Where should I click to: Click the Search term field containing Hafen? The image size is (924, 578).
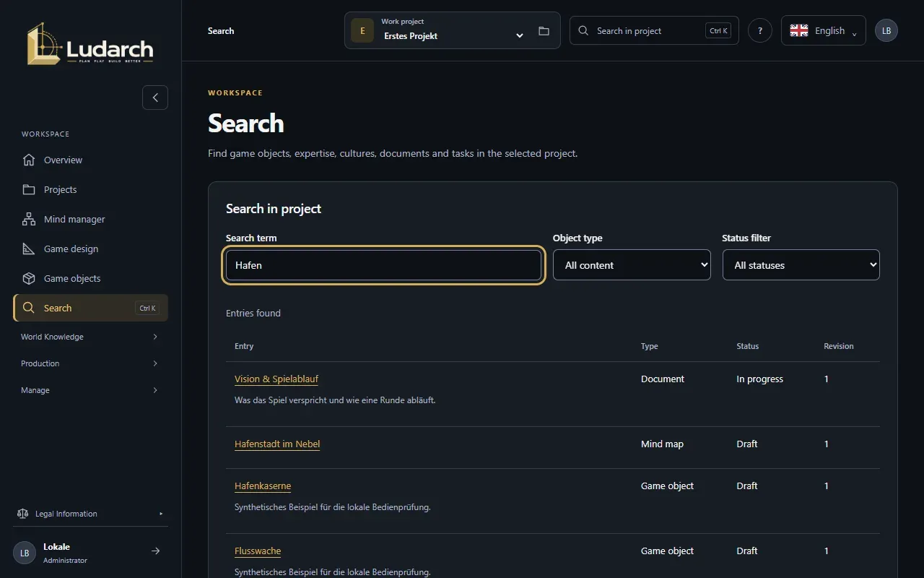pos(383,265)
